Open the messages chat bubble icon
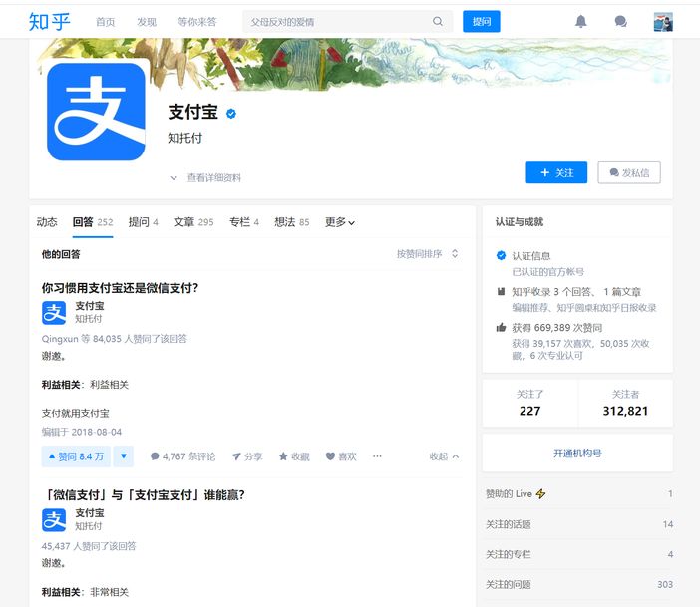The image size is (700, 607). pos(620,21)
